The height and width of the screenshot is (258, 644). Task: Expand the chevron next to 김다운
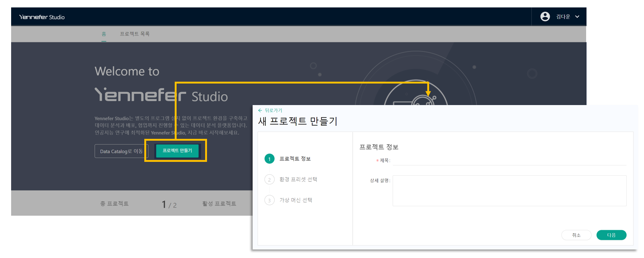click(577, 17)
